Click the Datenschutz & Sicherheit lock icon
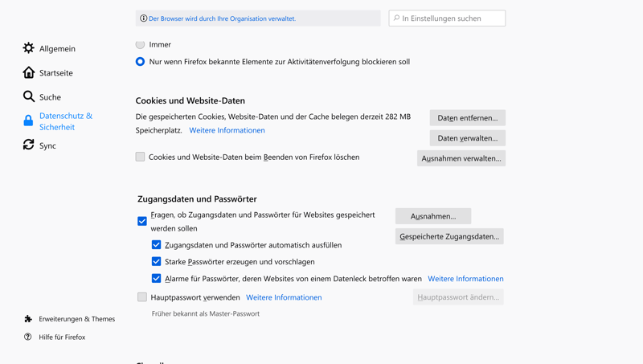Screen dimensions: 643x364 tap(28, 121)
